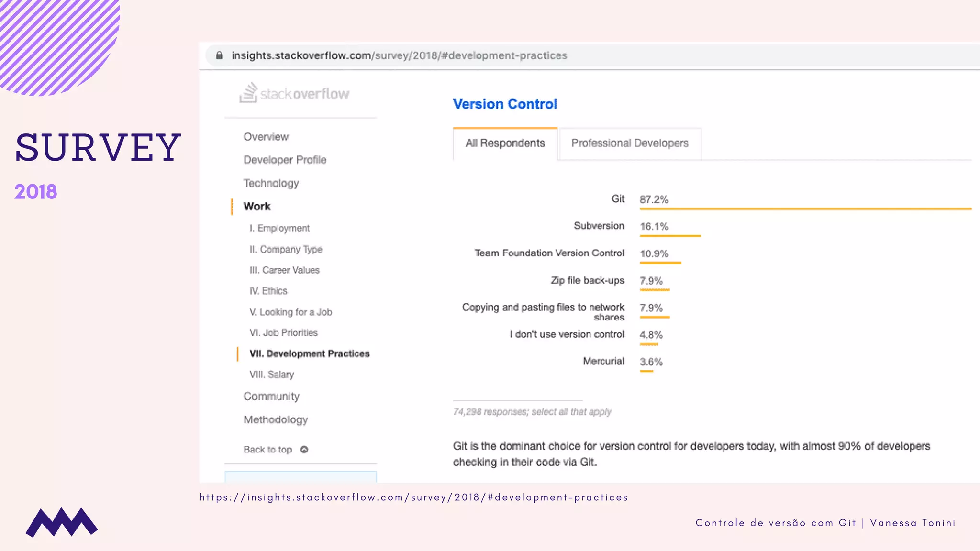Click the browser address bar URL
Screen dimensions: 980x551
point(399,55)
